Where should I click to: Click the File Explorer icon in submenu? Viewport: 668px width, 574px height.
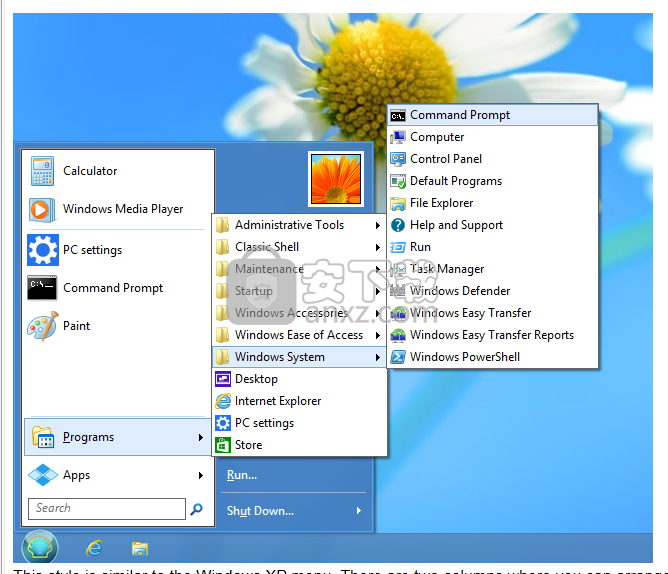coord(398,204)
